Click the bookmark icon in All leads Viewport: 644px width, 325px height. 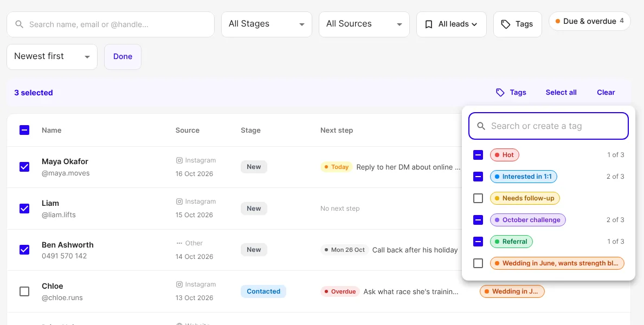point(429,24)
